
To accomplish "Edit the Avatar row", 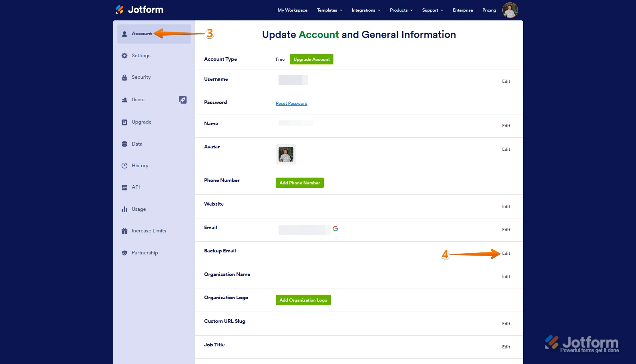I will 506,150.
